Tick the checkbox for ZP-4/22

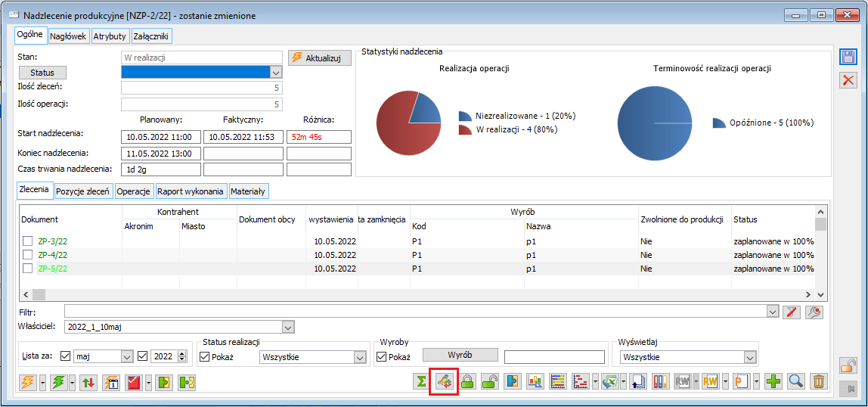(28, 255)
